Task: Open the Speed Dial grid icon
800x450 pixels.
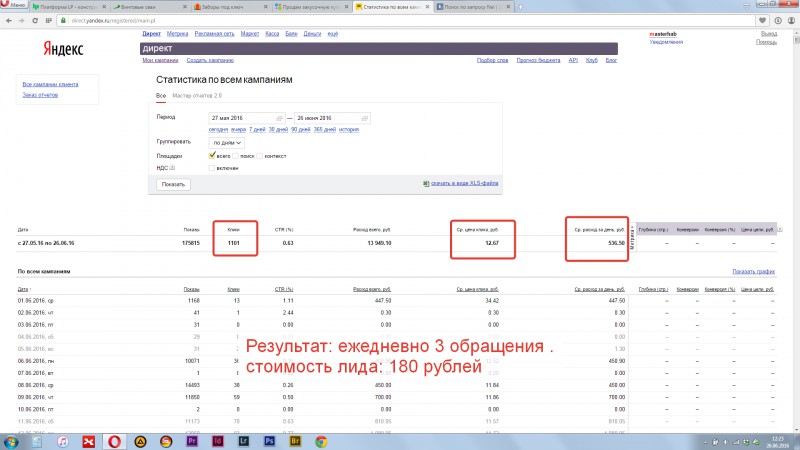Action: (x=48, y=20)
